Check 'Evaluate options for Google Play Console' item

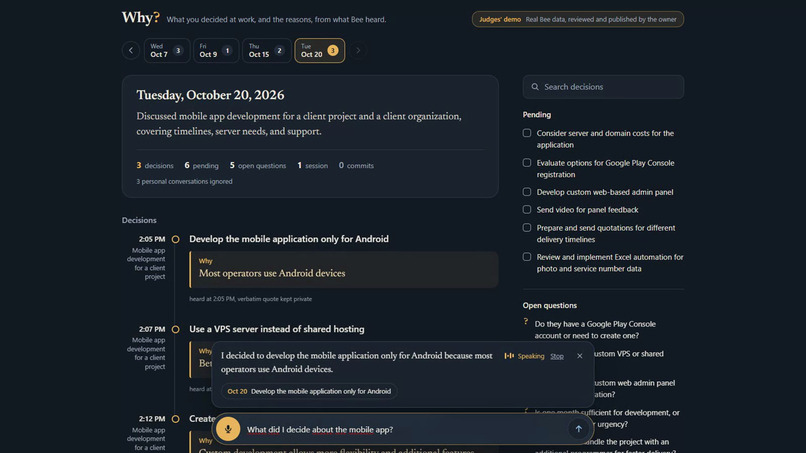[x=527, y=162]
